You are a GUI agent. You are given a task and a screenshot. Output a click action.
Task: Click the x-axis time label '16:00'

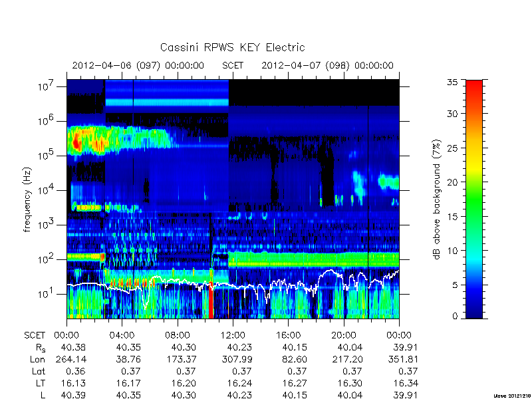click(x=289, y=335)
